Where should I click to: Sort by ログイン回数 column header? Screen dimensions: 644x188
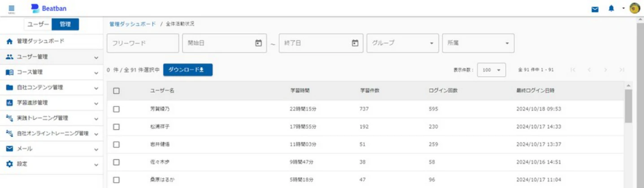click(443, 90)
